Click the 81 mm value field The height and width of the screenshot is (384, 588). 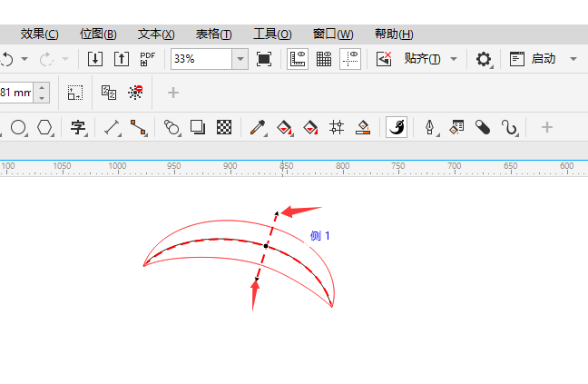(x=16, y=93)
